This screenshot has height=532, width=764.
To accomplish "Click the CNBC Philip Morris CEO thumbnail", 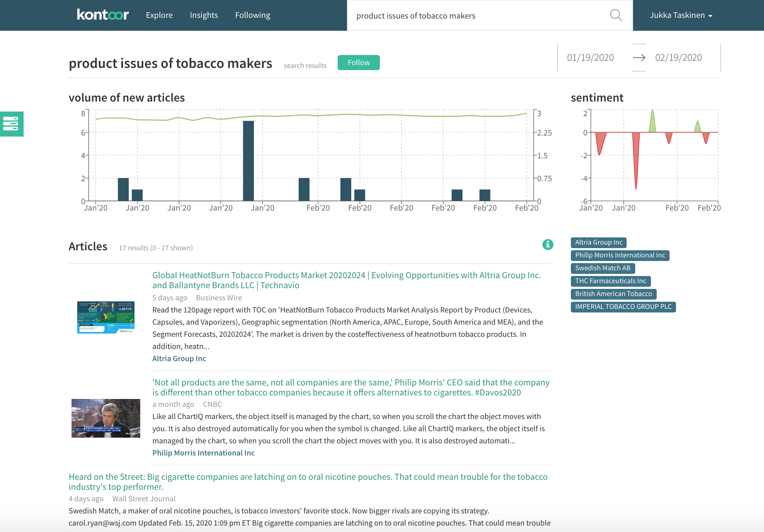I will [106, 418].
